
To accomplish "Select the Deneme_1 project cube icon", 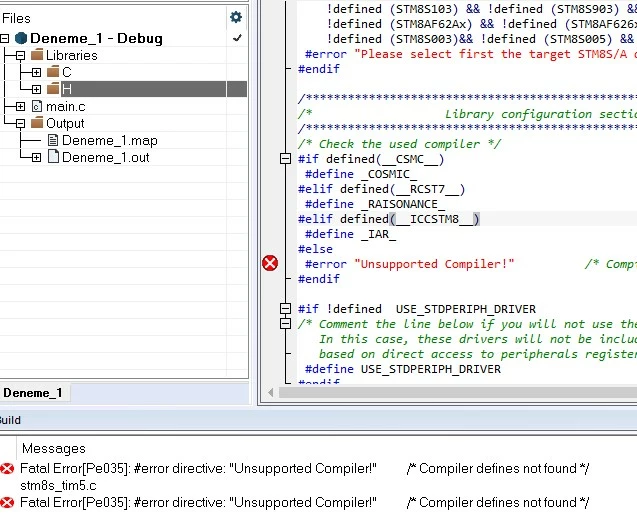I will click(x=21, y=38).
